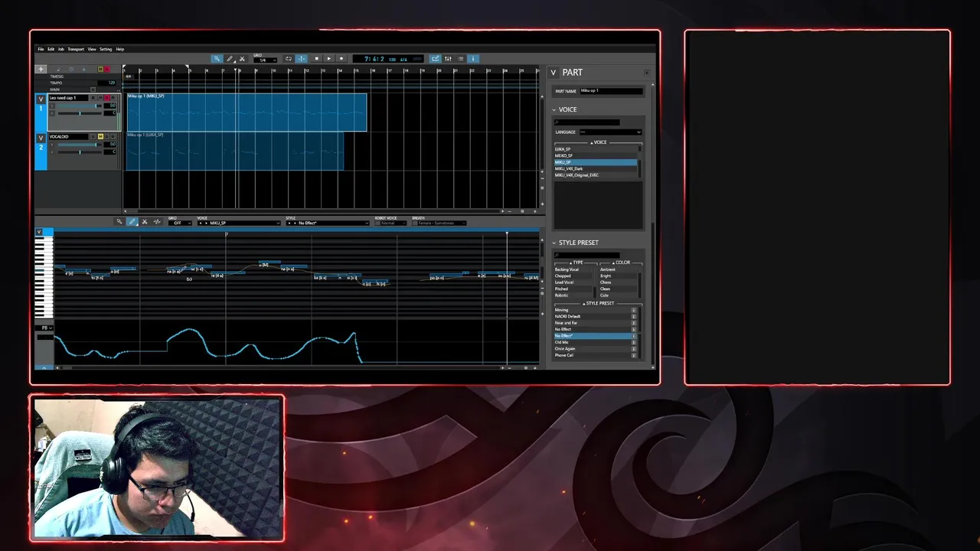Image resolution: width=980 pixels, height=551 pixels.
Task: Adjust volume slider on Leo need cap 1
Action: pyautogui.click(x=80, y=106)
